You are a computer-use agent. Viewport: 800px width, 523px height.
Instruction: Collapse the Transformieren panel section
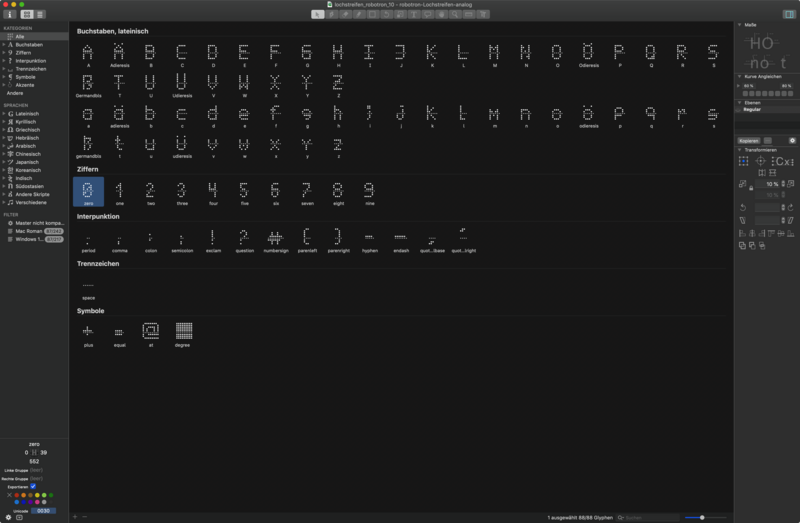click(x=739, y=149)
